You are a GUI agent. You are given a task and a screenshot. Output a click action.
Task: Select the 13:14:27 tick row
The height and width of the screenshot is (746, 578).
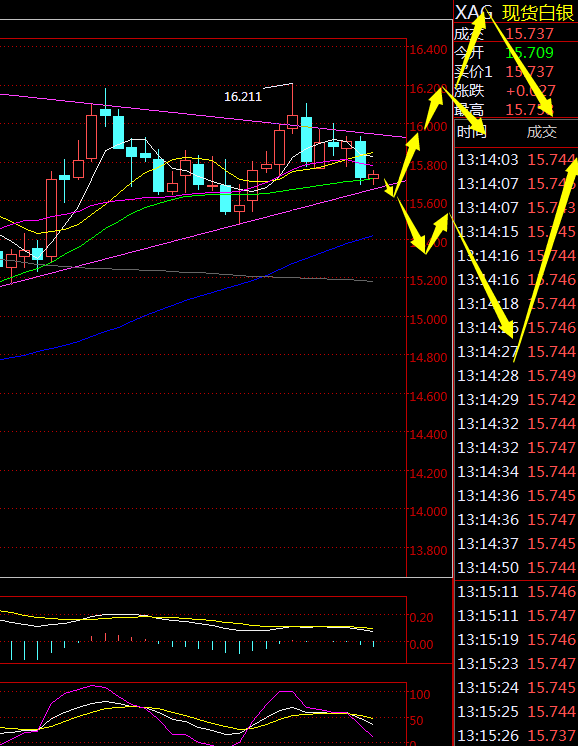516,352
